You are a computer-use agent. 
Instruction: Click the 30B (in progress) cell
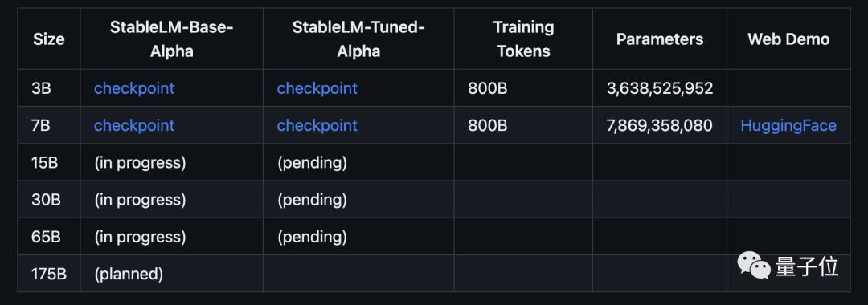pos(172,200)
